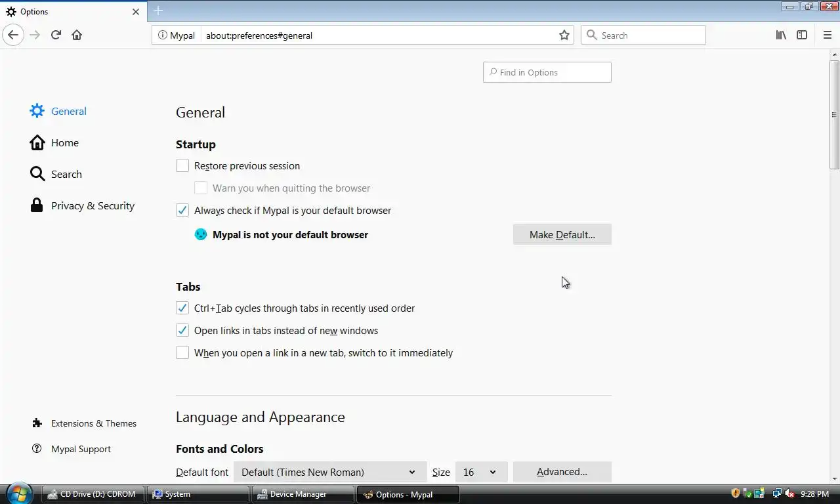
Task: Go back with the back arrow
Action: [13, 35]
